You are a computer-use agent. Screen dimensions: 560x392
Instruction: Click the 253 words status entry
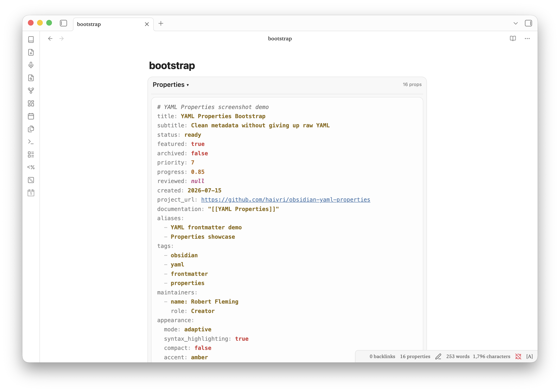click(458, 356)
